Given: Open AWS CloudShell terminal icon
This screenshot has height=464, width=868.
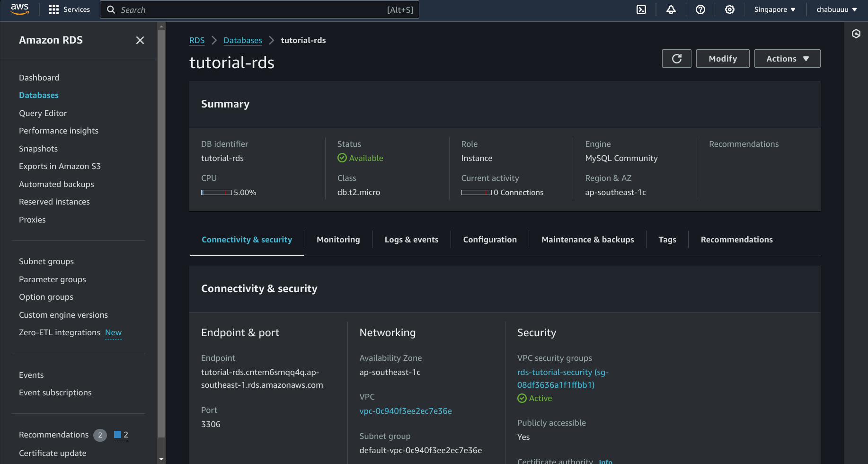Looking at the screenshot, I should pyautogui.click(x=641, y=9).
